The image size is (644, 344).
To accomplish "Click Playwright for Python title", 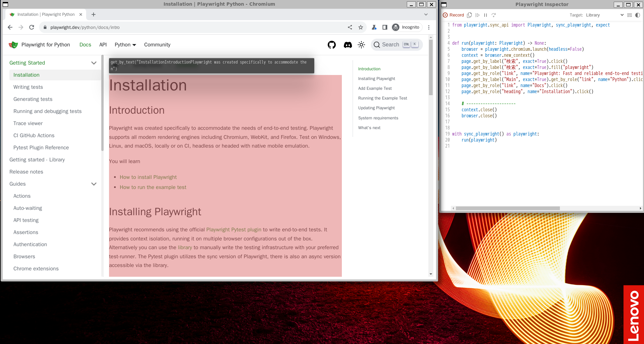I will pyautogui.click(x=46, y=45).
